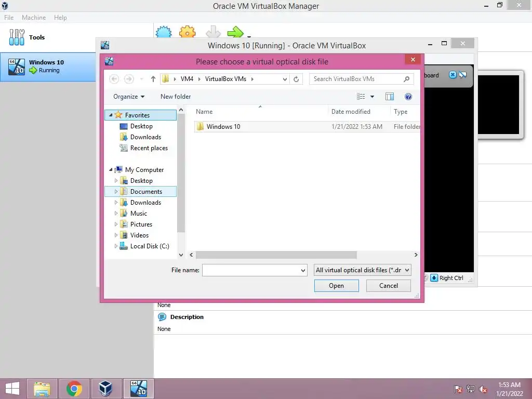Click the VM4 breadcrumb segment
The image size is (532, 399).
187,79
